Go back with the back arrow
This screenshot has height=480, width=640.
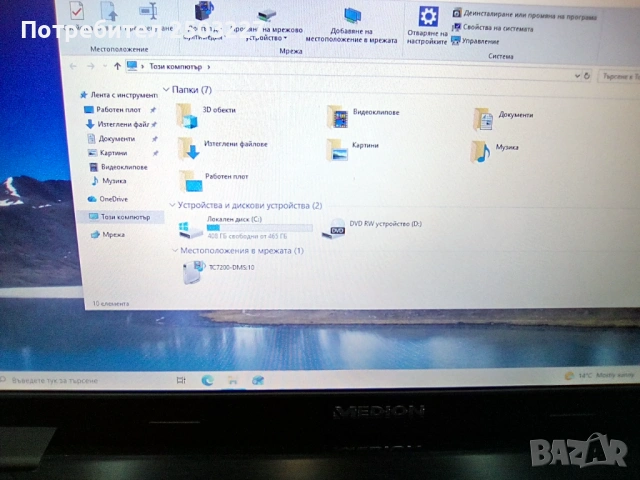click(73, 66)
